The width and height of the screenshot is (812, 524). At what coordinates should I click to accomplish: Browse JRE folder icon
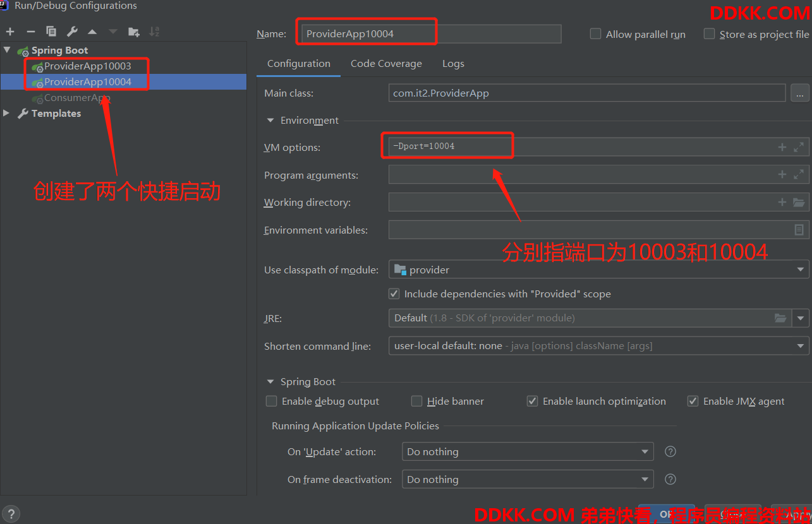[x=781, y=318]
